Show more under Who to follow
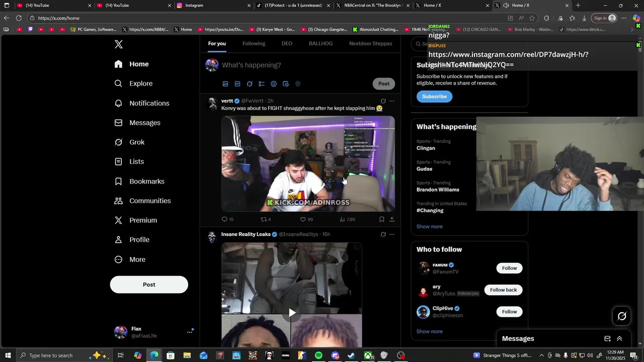644x362 pixels. (x=430, y=331)
